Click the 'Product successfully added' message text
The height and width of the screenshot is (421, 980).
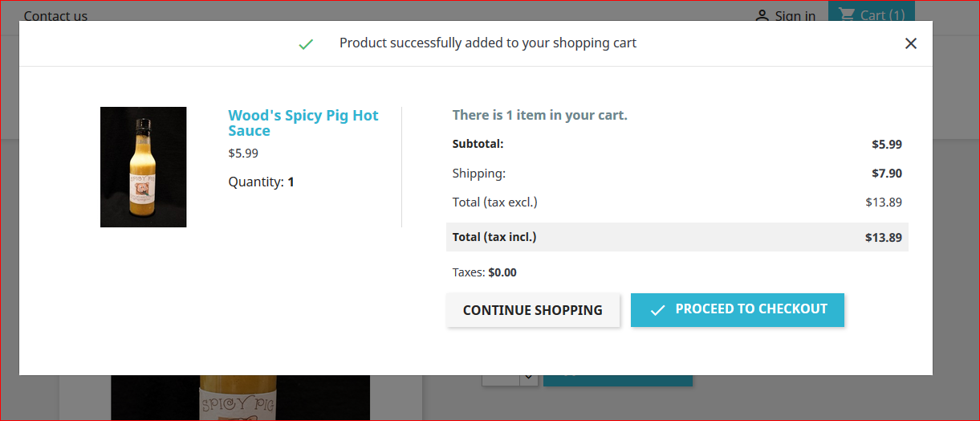[487, 43]
